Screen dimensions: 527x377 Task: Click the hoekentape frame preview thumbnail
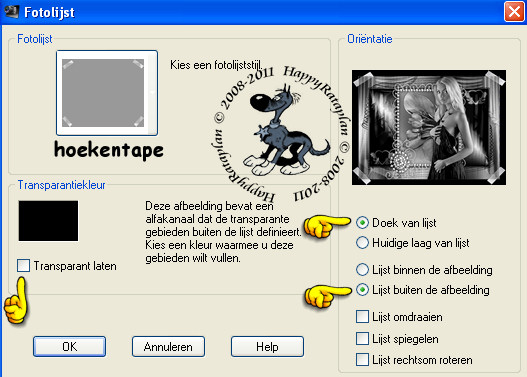103,93
